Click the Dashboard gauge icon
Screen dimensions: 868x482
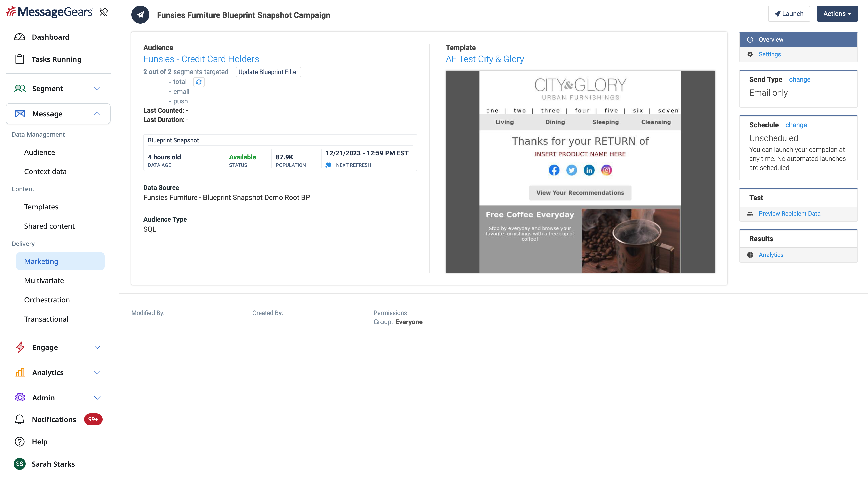[x=20, y=37]
